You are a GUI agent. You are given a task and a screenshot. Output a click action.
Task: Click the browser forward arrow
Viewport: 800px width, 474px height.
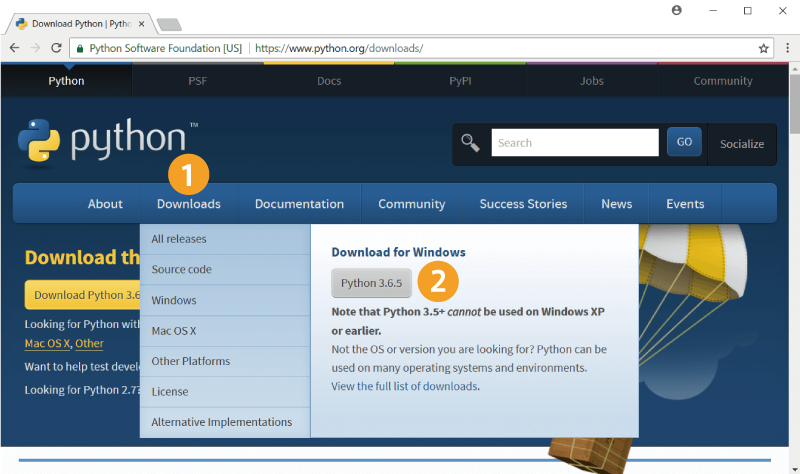pos(35,48)
